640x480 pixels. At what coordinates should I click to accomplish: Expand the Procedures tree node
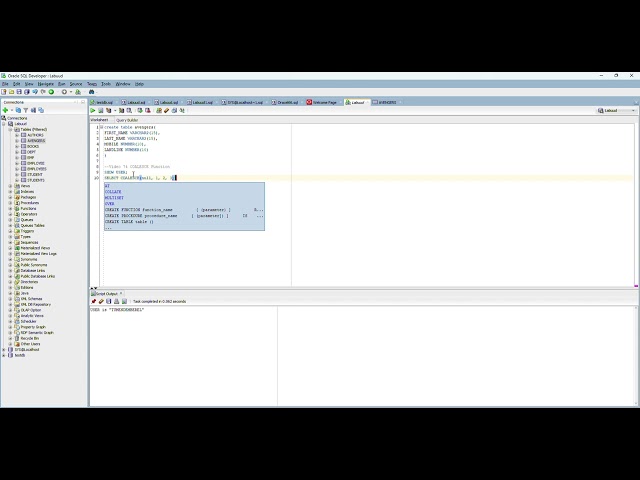[11, 203]
